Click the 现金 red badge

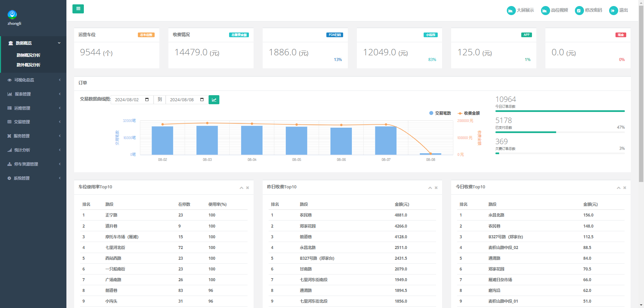[x=621, y=35]
